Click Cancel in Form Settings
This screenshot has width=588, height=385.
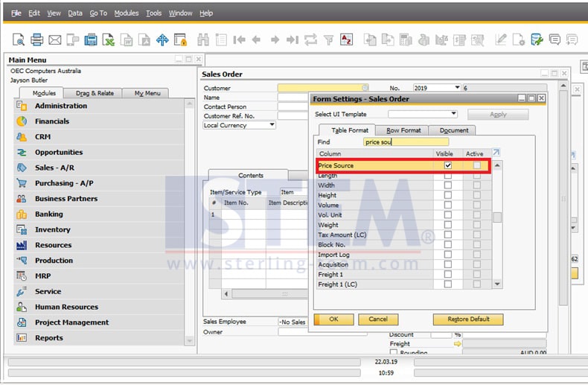(378, 319)
